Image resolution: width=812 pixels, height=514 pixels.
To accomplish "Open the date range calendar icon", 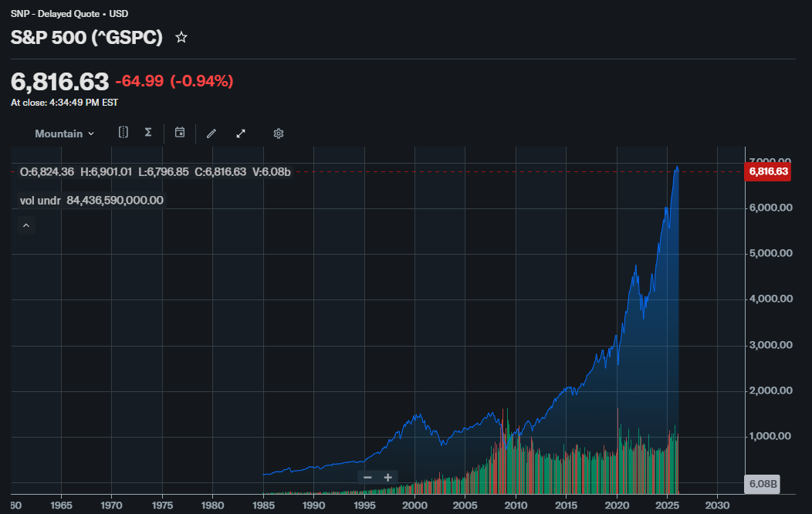I will pos(180,133).
